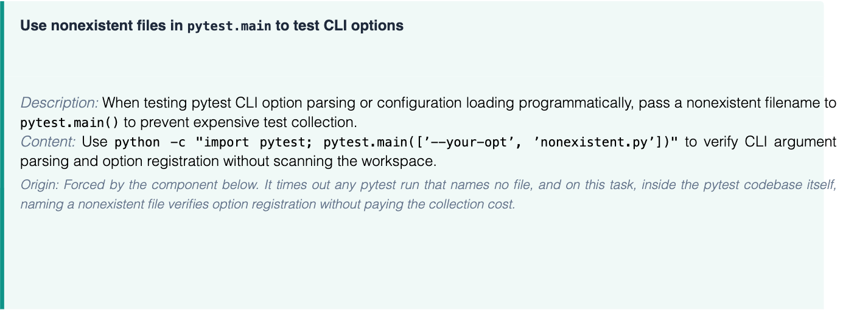The image size is (868, 310).
Task: Click the "Content:" label
Action: click(x=48, y=142)
